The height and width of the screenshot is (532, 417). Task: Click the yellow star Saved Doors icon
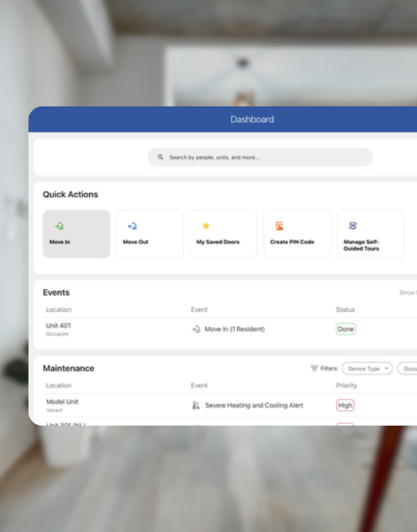(x=206, y=226)
